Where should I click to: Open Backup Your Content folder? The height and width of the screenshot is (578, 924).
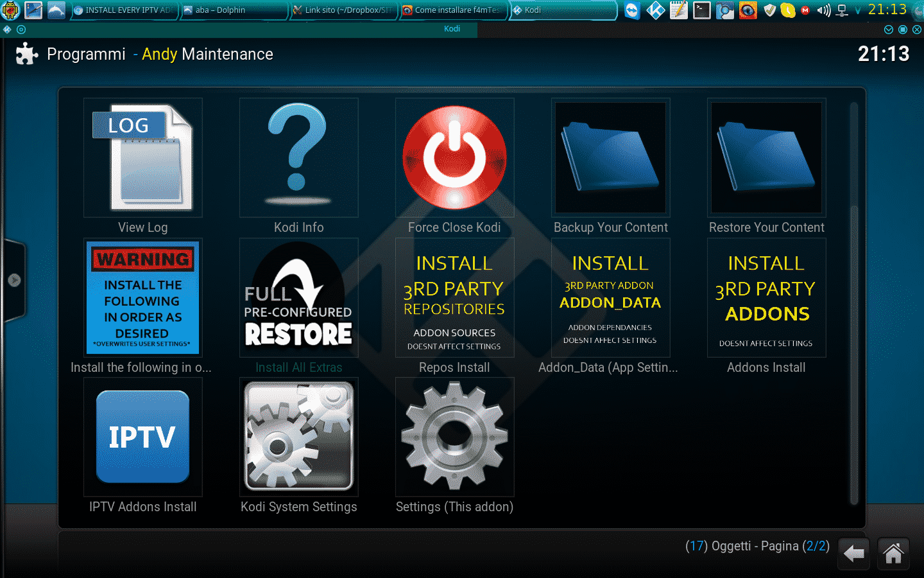coord(611,158)
